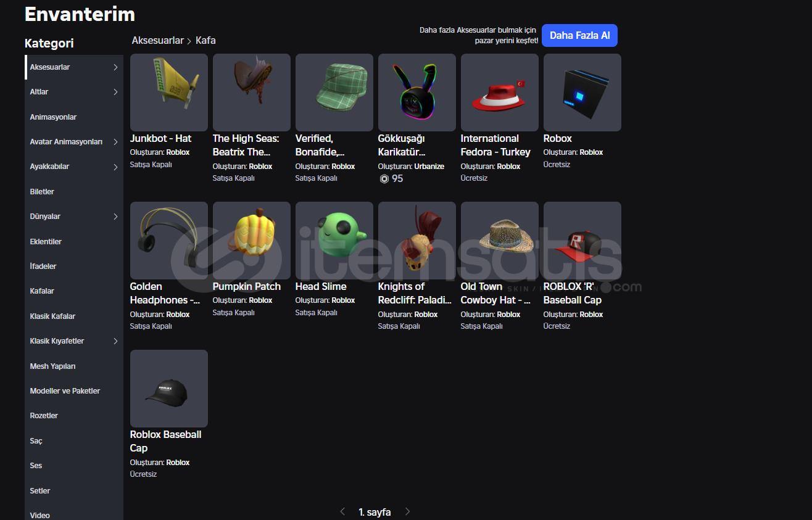Open the International Fedora - Turkey image
Viewport: 812px width, 520px height.
click(x=500, y=93)
